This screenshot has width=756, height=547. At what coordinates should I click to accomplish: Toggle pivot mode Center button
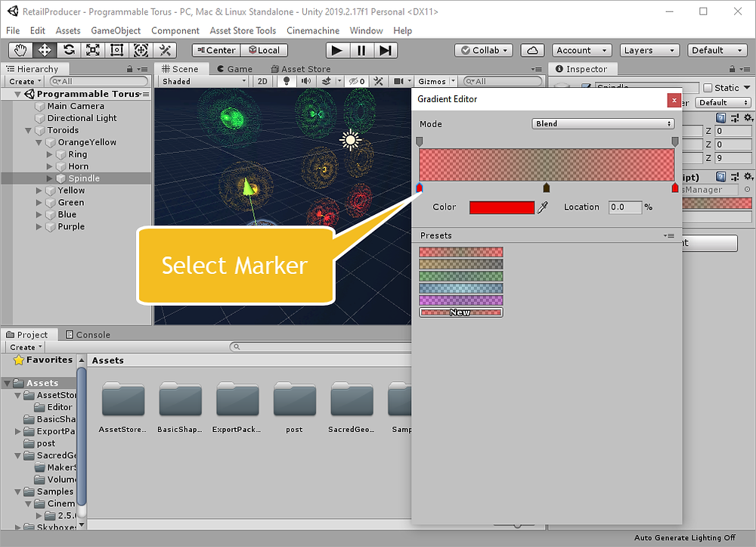pyautogui.click(x=216, y=50)
